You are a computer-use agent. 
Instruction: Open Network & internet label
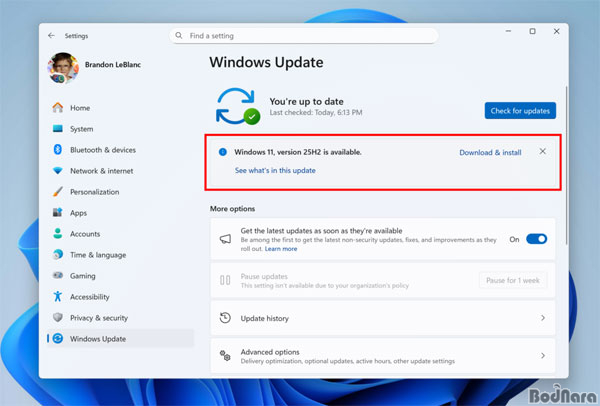tap(102, 171)
